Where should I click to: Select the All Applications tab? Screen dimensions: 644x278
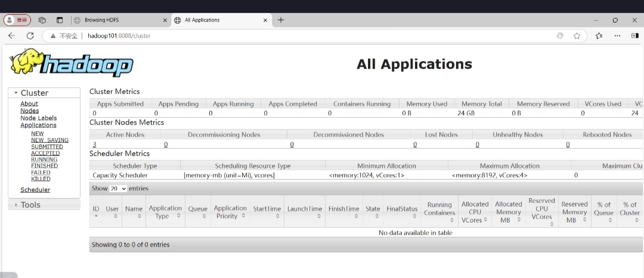(x=221, y=20)
